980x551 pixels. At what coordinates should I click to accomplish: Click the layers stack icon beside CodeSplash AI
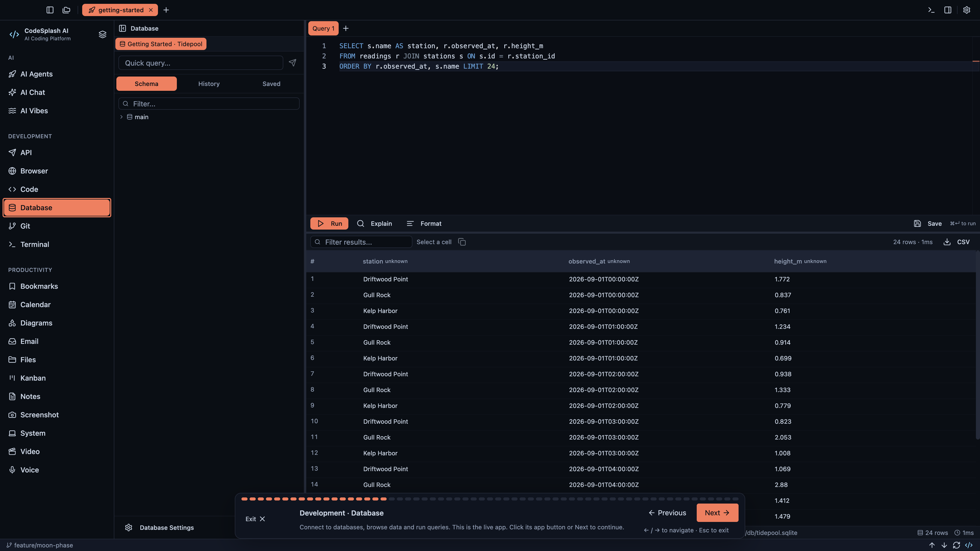[x=102, y=34]
